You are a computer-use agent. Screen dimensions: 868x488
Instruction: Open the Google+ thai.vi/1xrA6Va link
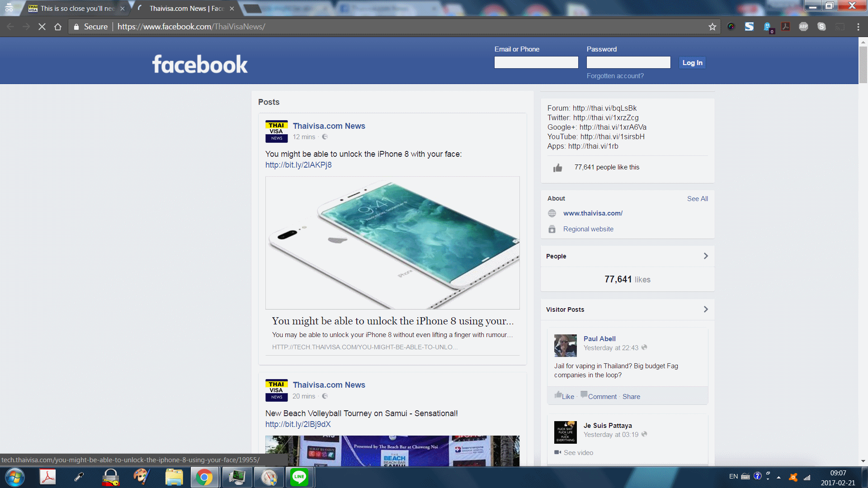(x=613, y=127)
